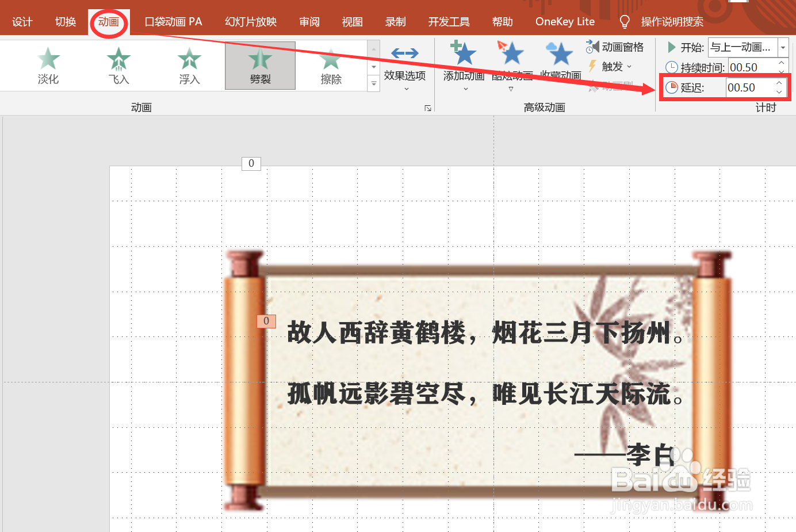
Task: Open the 动画 animations tab
Action: (x=108, y=22)
